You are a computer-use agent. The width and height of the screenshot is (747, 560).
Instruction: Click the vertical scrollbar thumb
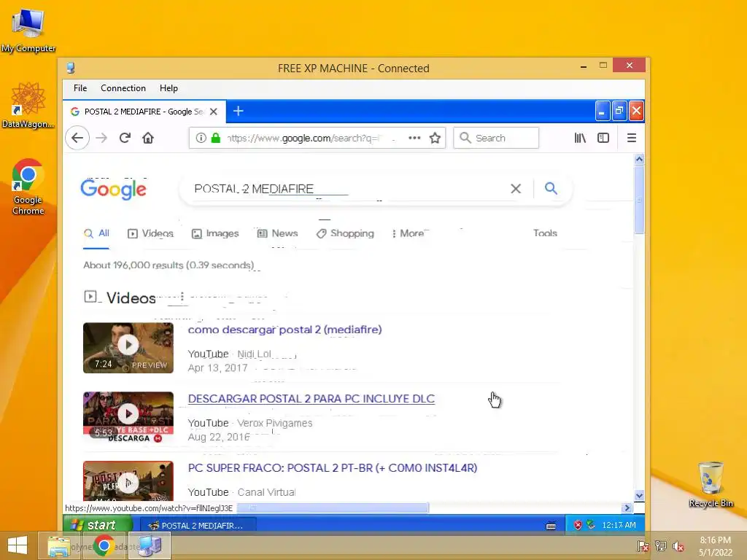[639, 200]
